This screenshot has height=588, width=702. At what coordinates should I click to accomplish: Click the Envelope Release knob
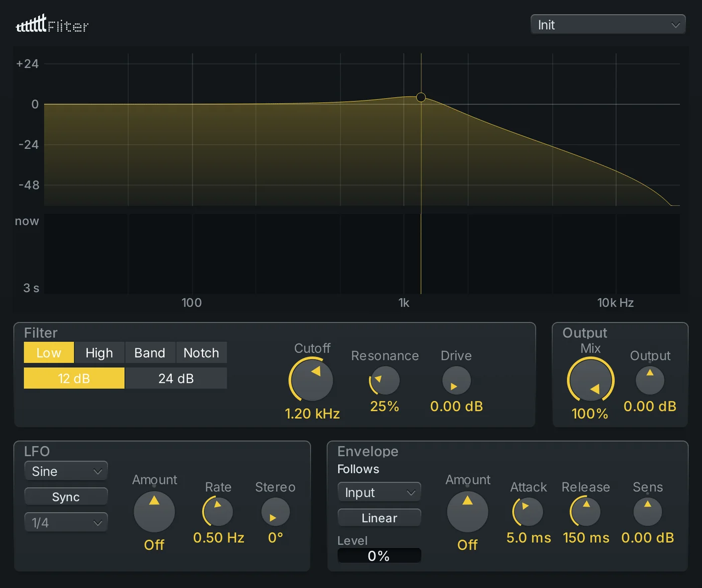coord(586,512)
